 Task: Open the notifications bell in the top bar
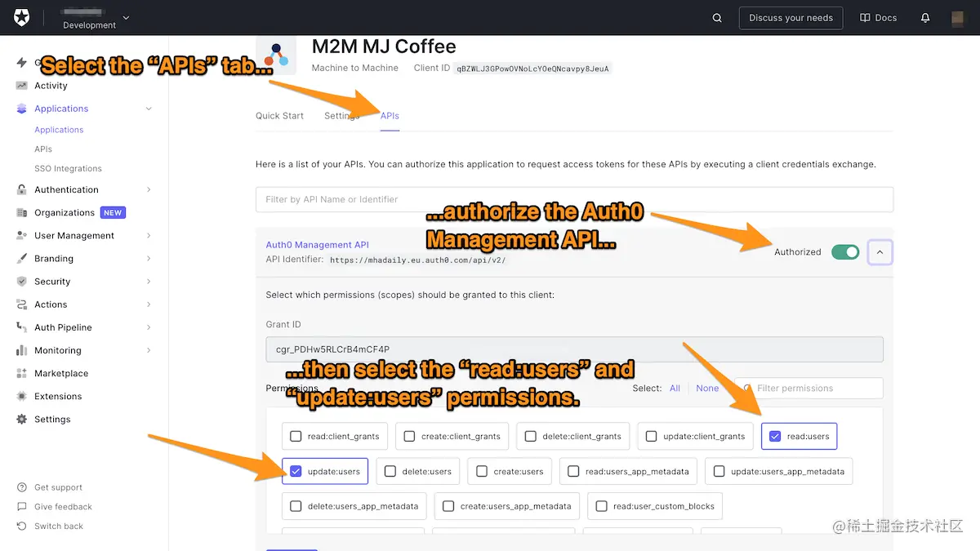tap(925, 17)
